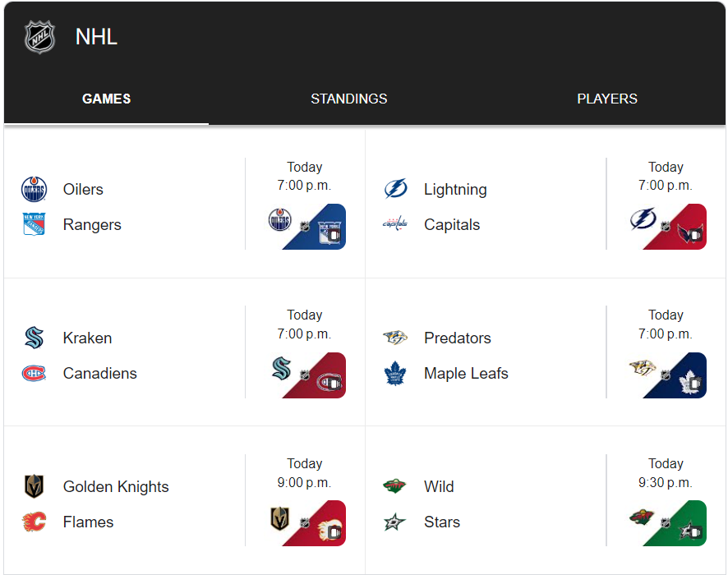Open the Wild vs Stars preview thumbnail
728x575 pixels.
tap(668, 523)
